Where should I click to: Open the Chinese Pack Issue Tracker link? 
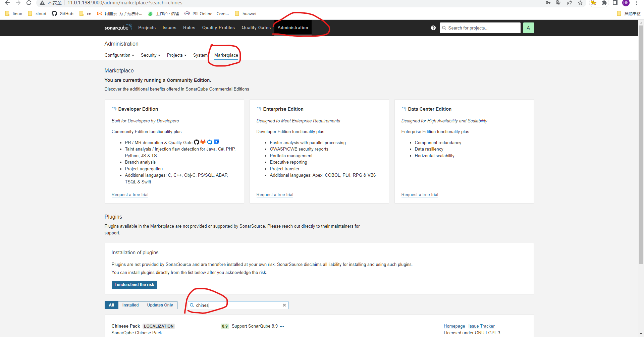coord(481,326)
